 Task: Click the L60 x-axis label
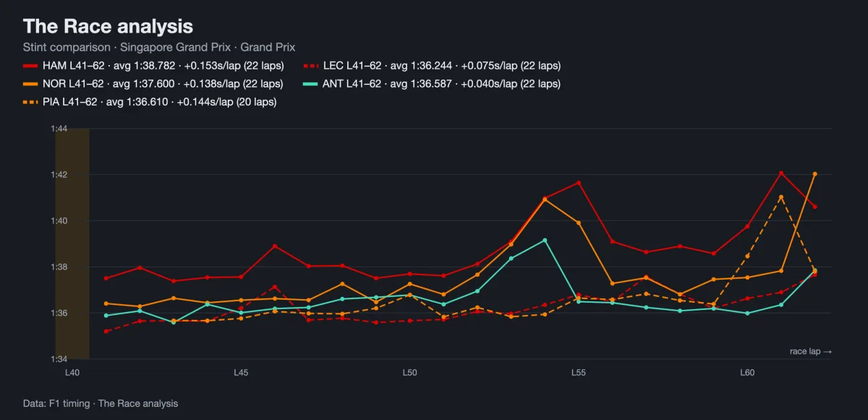click(x=747, y=373)
